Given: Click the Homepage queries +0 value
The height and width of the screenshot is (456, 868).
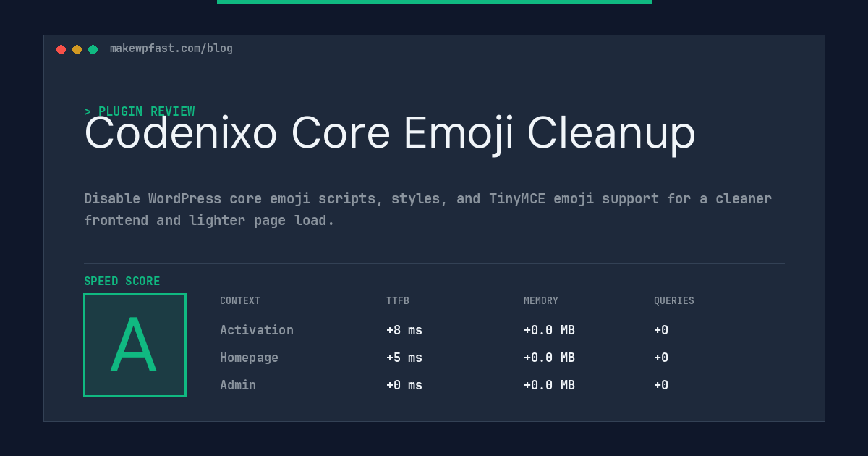Looking at the screenshot, I should click(661, 358).
